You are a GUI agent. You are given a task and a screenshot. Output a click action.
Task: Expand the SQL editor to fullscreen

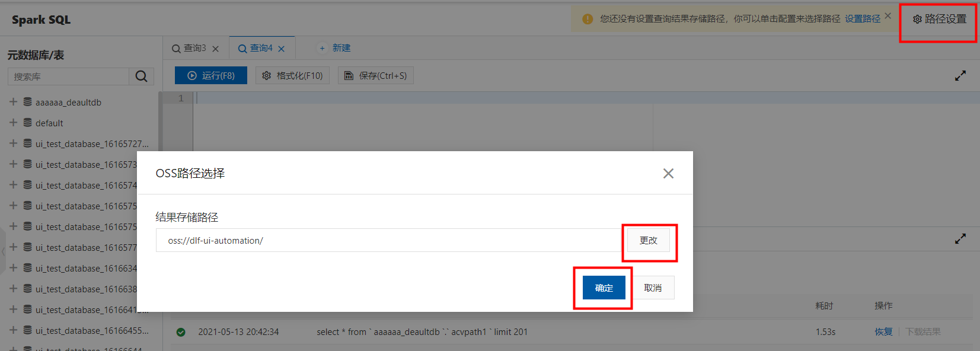click(960, 76)
